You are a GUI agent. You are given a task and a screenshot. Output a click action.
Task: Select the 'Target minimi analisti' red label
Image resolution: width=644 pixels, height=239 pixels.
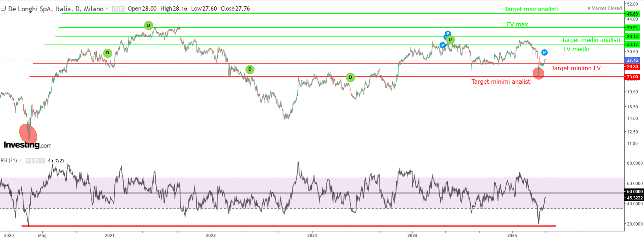coord(501,82)
